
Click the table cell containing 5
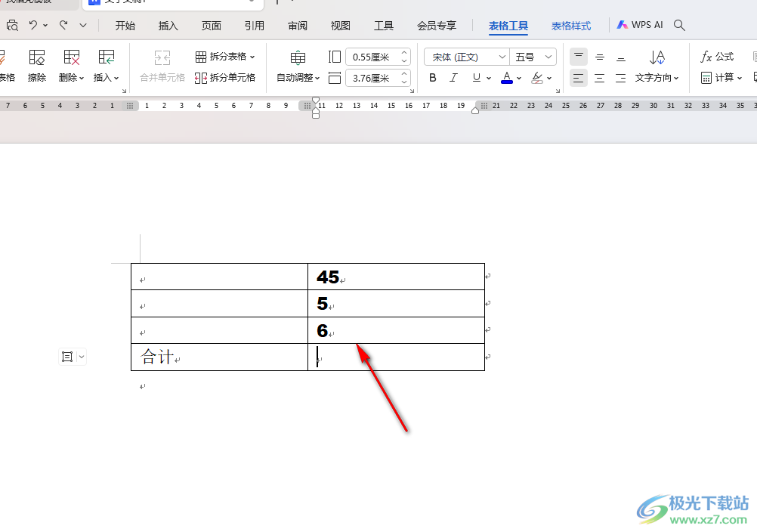tap(396, 303)
